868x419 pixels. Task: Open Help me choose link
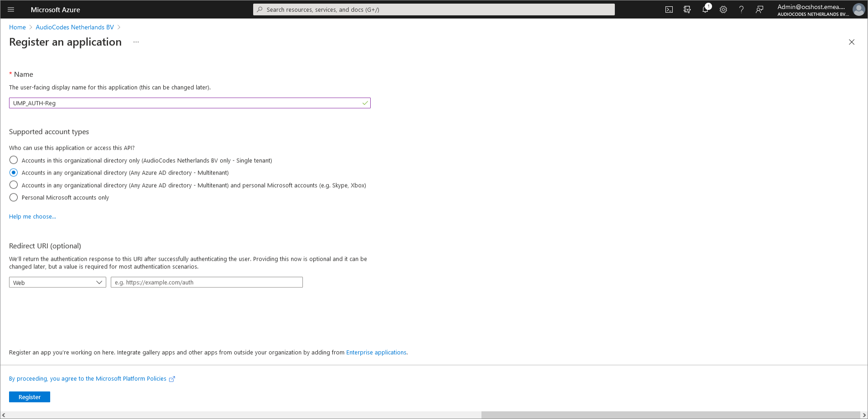(x=33, y=217)
